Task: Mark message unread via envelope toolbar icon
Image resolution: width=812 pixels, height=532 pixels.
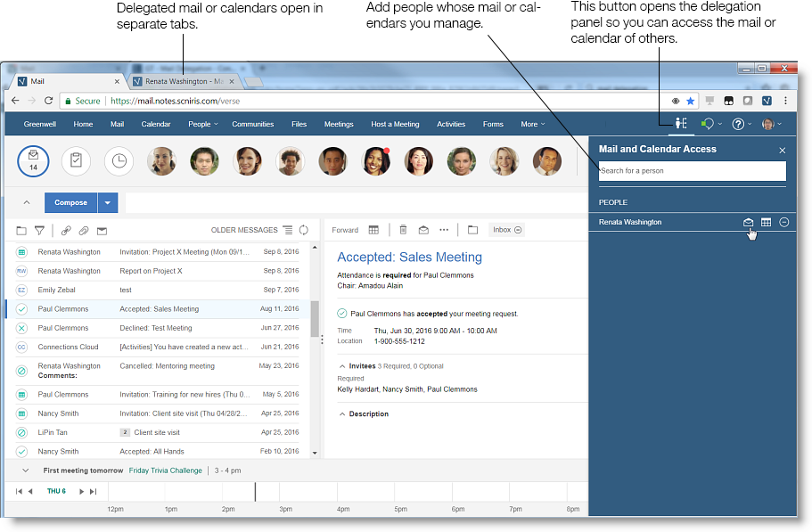Action: [x=423, y=230]
